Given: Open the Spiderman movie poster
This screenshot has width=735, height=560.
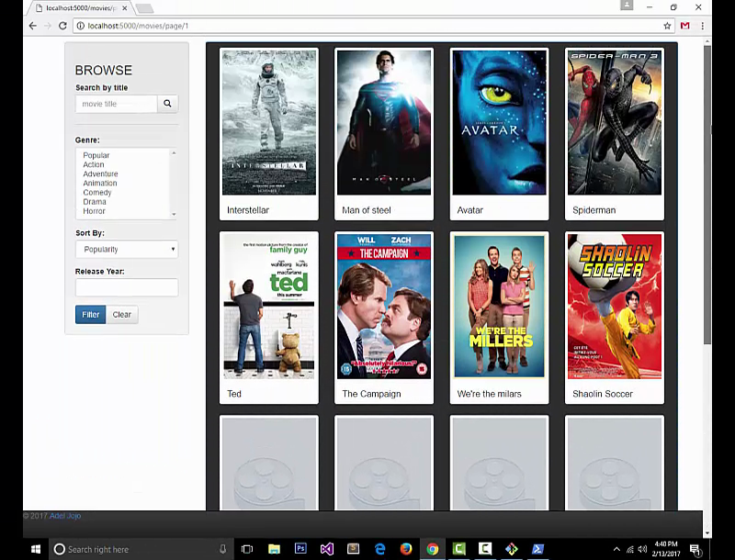Looking at the screenshot, I should (615, 123).
